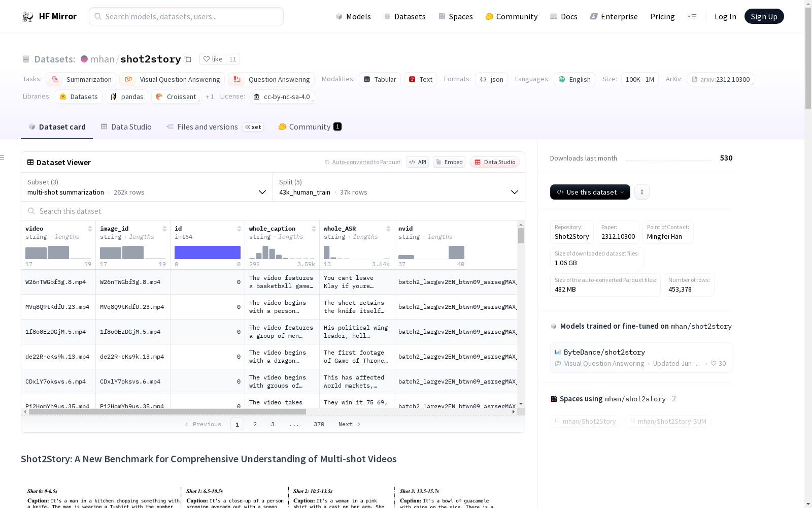
Task: Click the HF Mirror logo icon
Action: (x=28, y=17)
